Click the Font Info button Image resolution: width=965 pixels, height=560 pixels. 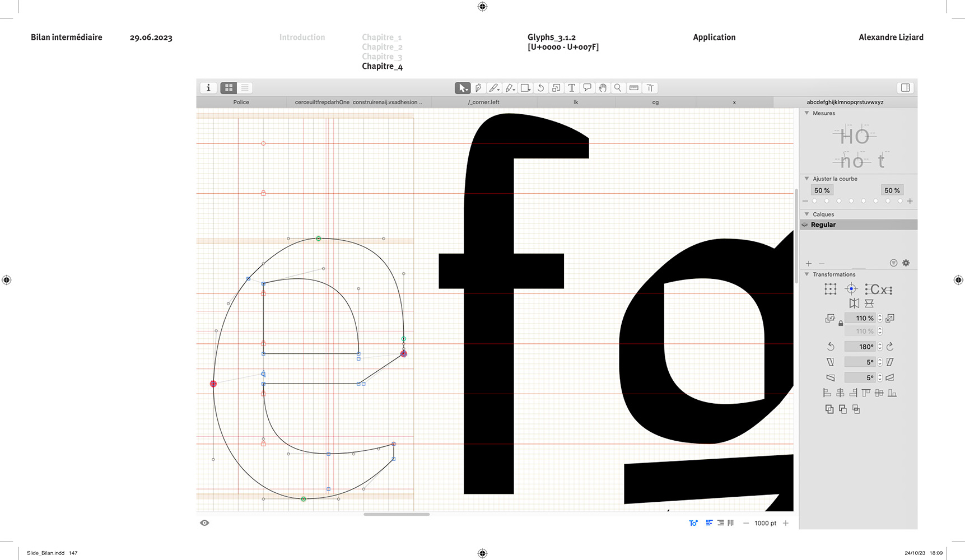(208, 88)
